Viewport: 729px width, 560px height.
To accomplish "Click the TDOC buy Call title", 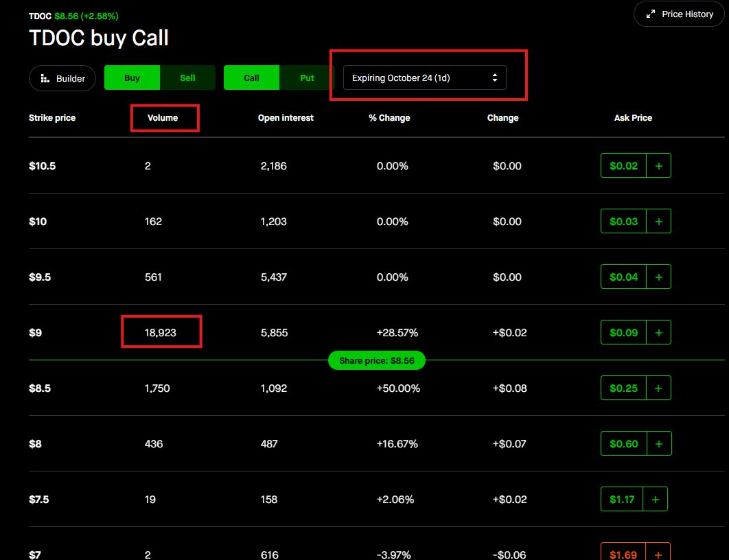I will (x=99, y=38).
